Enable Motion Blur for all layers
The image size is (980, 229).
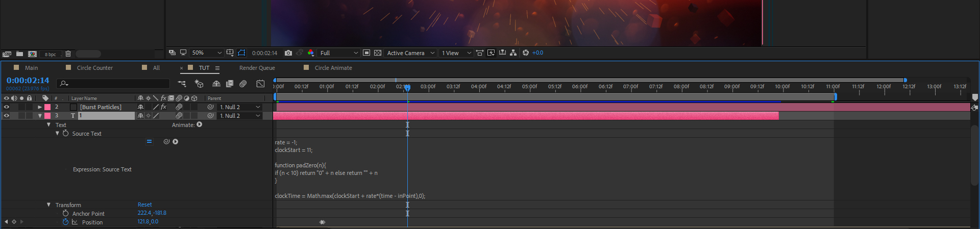(243, 83)
